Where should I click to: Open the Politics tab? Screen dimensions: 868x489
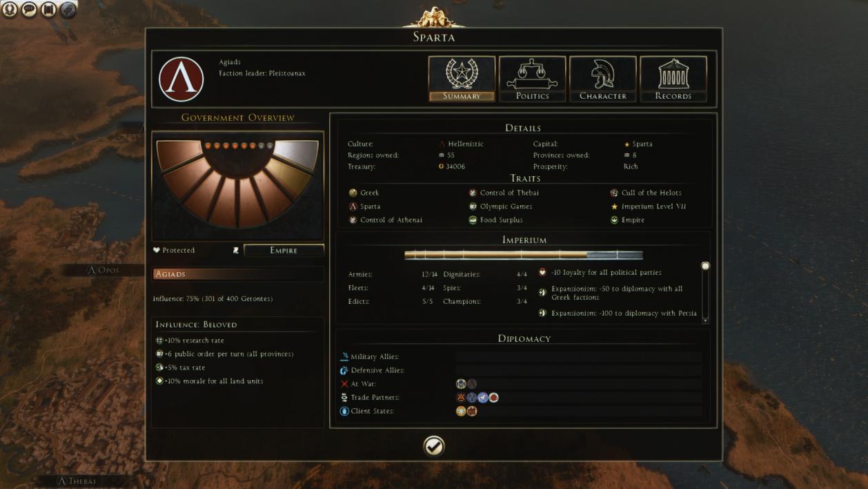click(532, 79)
